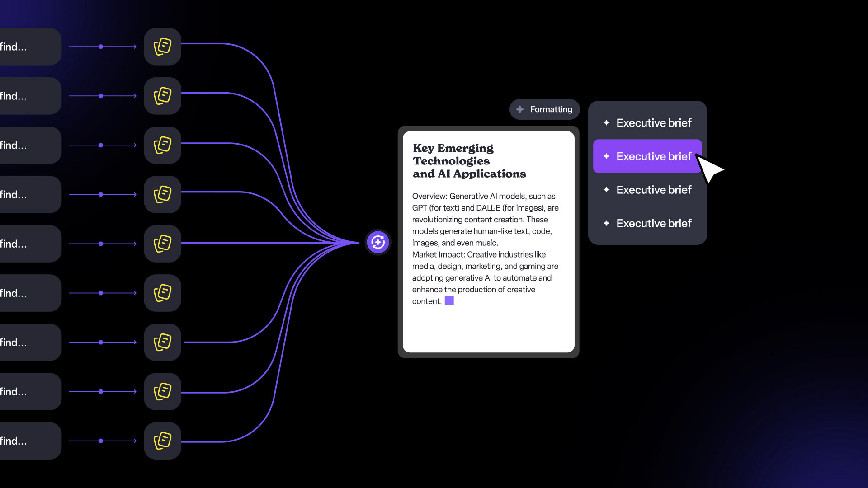Image resolution: width=868 pixels, height=488 pixels.
Task: Click the bottom "find..." node box
Action: point(27,441)
